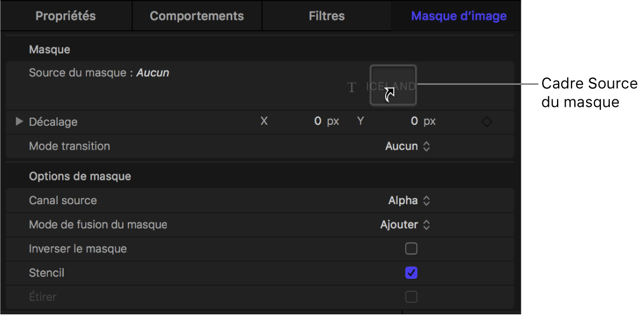
Task: Click the Masque d'image tab
Action: click(x=459, y=16)
